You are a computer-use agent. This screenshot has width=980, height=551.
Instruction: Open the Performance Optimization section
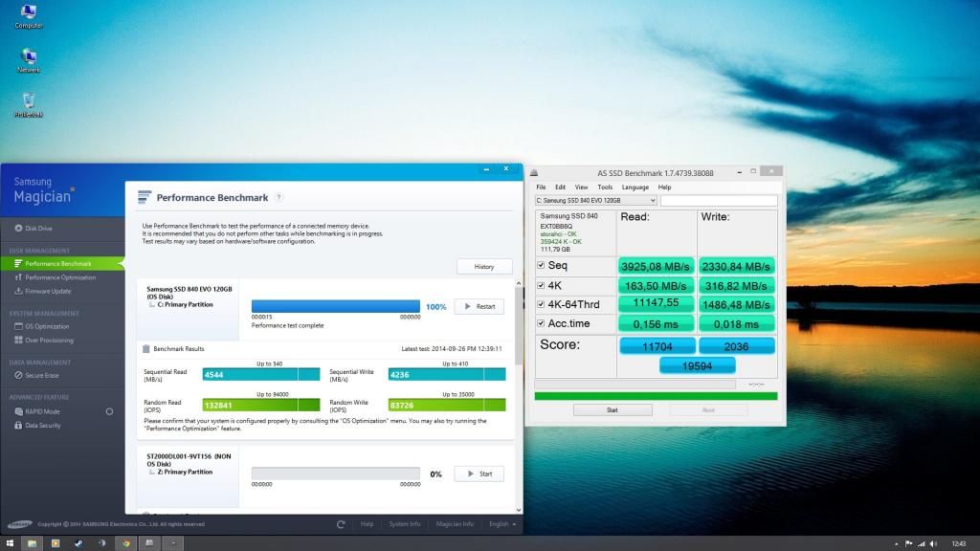(59, 277)
